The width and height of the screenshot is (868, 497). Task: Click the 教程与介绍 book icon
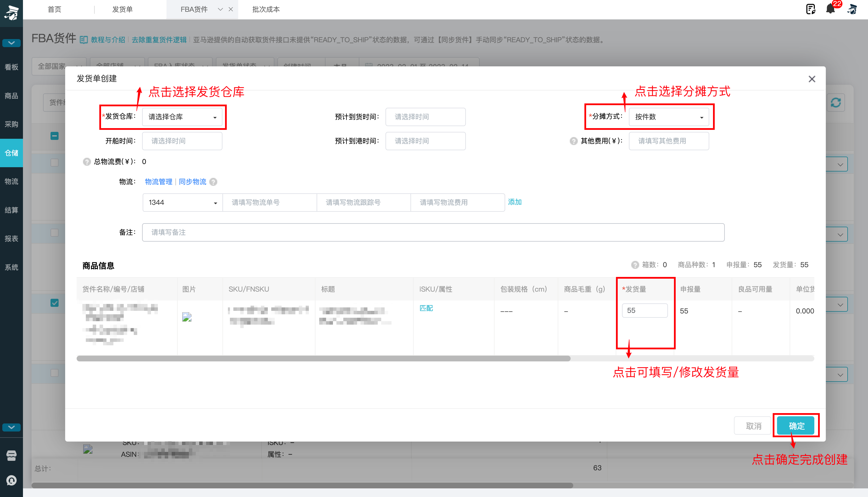pos(84,40)
